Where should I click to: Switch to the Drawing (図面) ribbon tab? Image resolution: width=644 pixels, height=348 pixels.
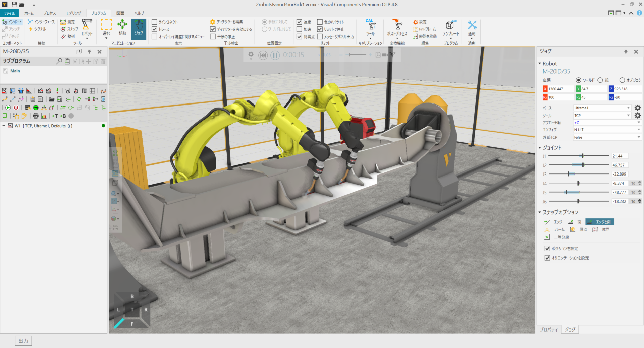[120, 13]
